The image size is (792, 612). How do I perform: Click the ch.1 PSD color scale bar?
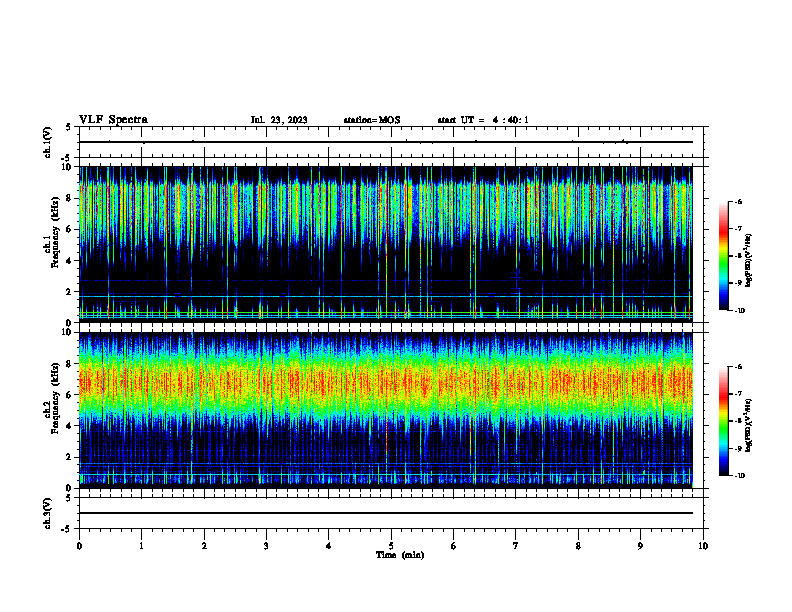(x=724, y=256)
